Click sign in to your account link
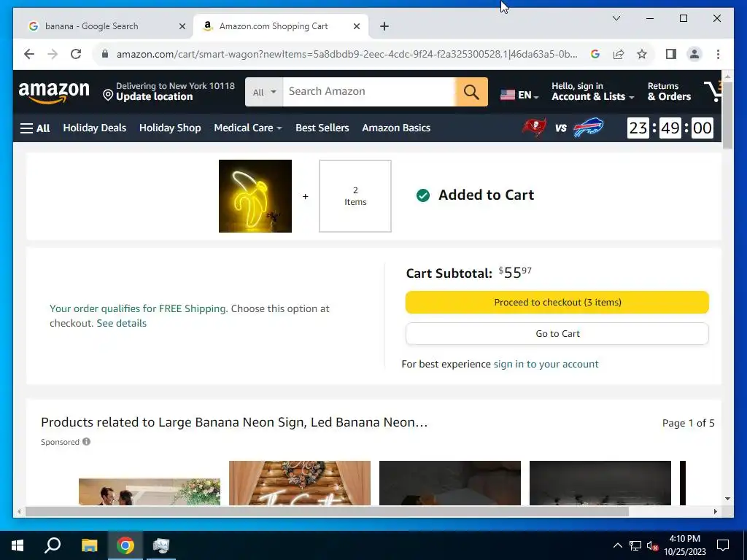 [x=546, y=365]
